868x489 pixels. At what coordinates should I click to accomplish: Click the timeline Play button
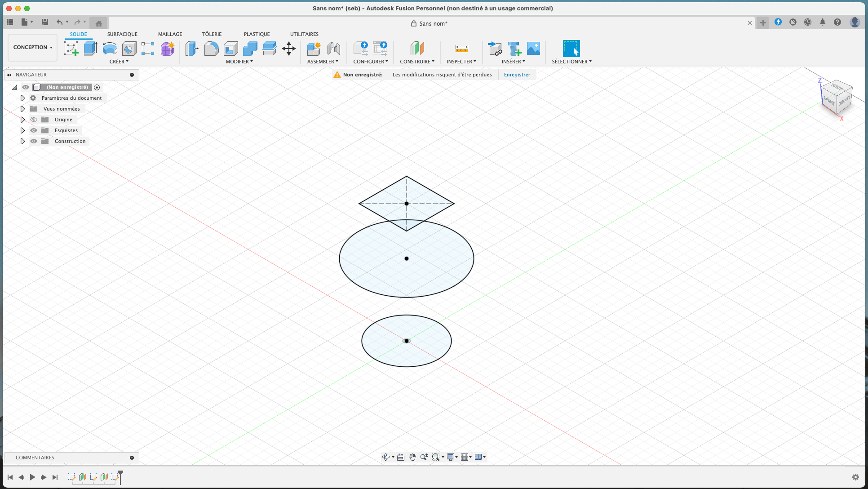[32, 477]
